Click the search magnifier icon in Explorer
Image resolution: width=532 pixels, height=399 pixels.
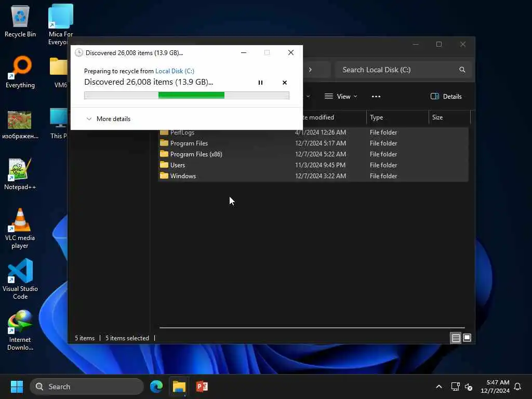coord(462,70)
